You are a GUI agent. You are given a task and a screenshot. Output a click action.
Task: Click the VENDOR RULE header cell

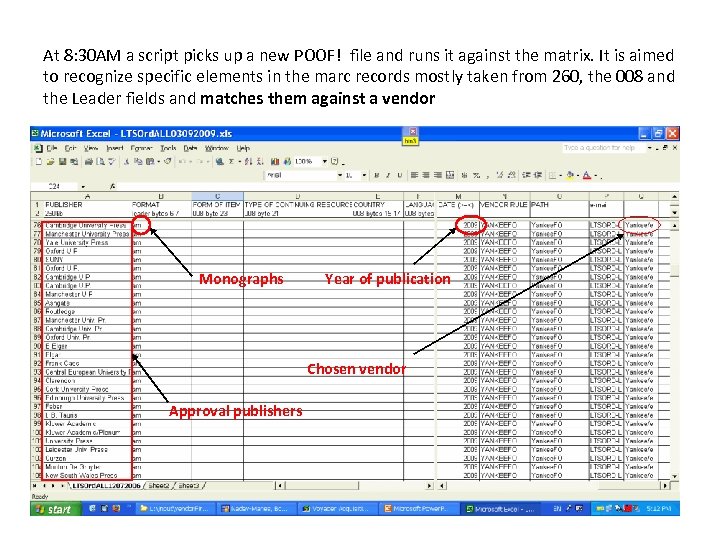pos(504,204)
